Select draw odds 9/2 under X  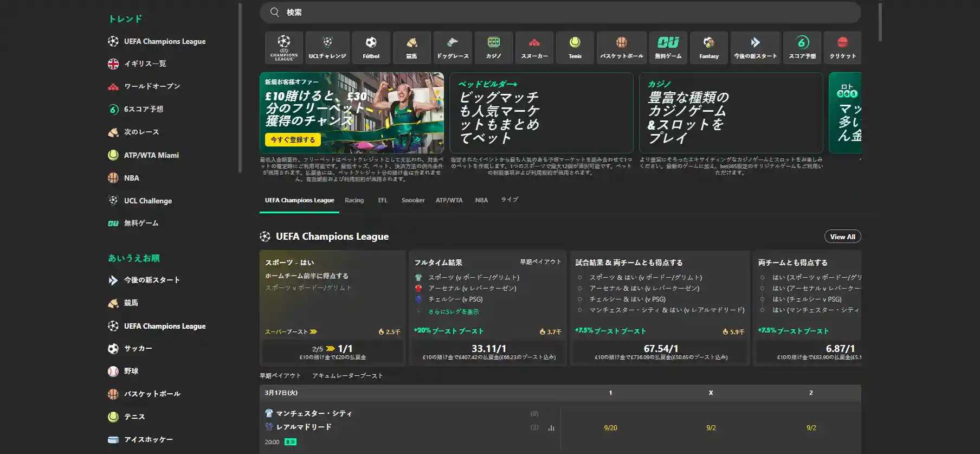711,428
